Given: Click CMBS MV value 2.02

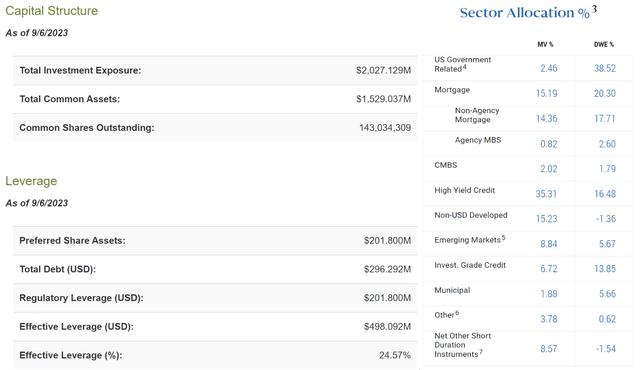Looking at the screenshot, I should click(549, 168).
